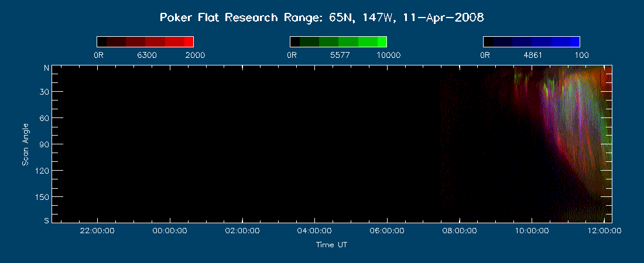Image resolution: width=644 pixels, height=263 pixels.
Task: Select the red 6300 color bar
Action: [145, 42]
